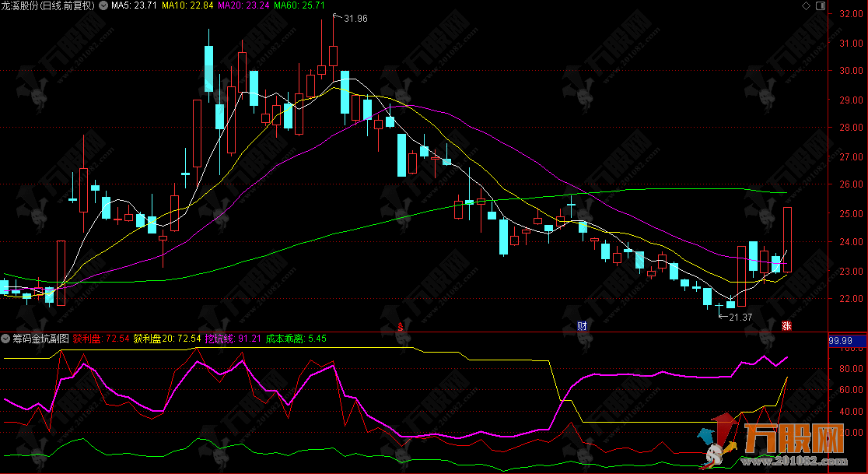868x474 pixels.
Task: Expand the 筹码金坑副图 indicator menu arrow
Action: (6, 339)
